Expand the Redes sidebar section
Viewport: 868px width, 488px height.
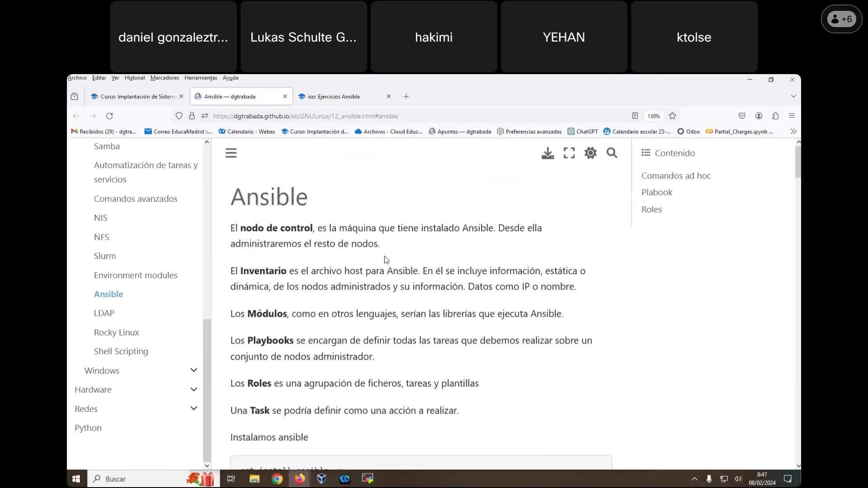(x=193, y=408)
